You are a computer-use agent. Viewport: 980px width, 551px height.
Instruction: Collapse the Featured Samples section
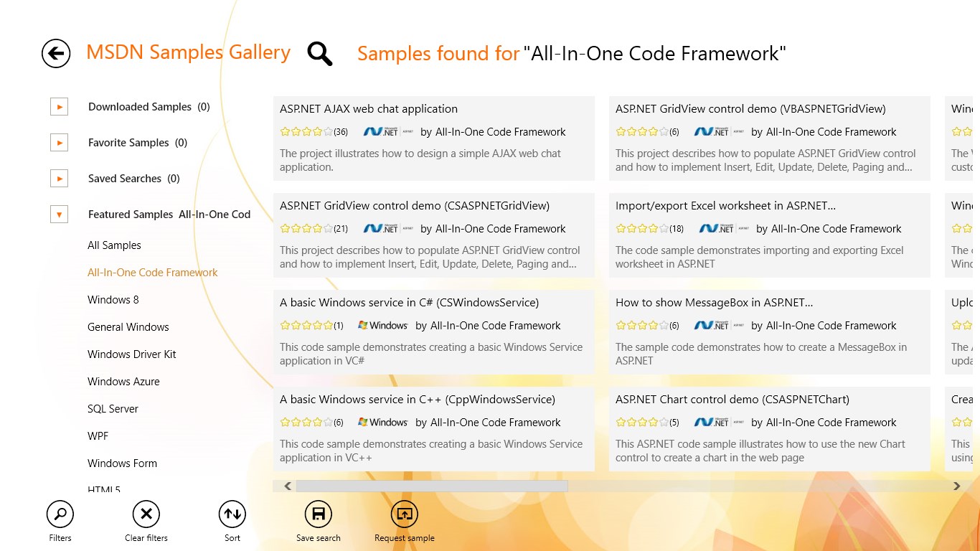pyautogui.click(x=60, y=215)
